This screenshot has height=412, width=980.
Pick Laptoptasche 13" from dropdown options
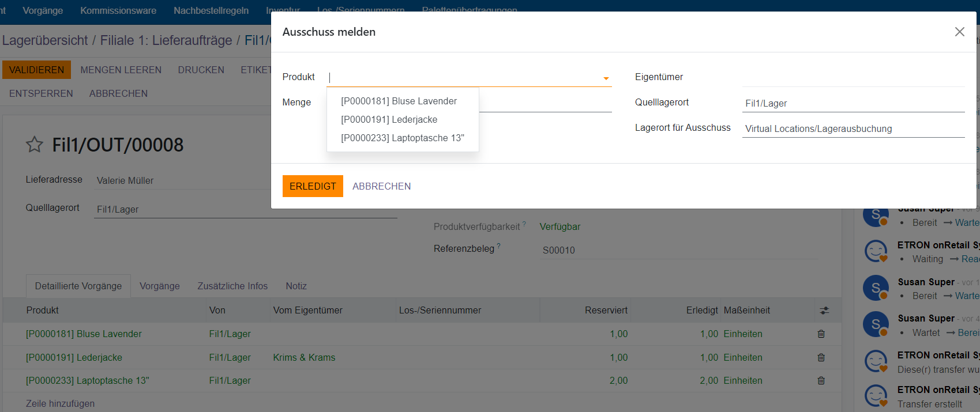click(402, 138)
